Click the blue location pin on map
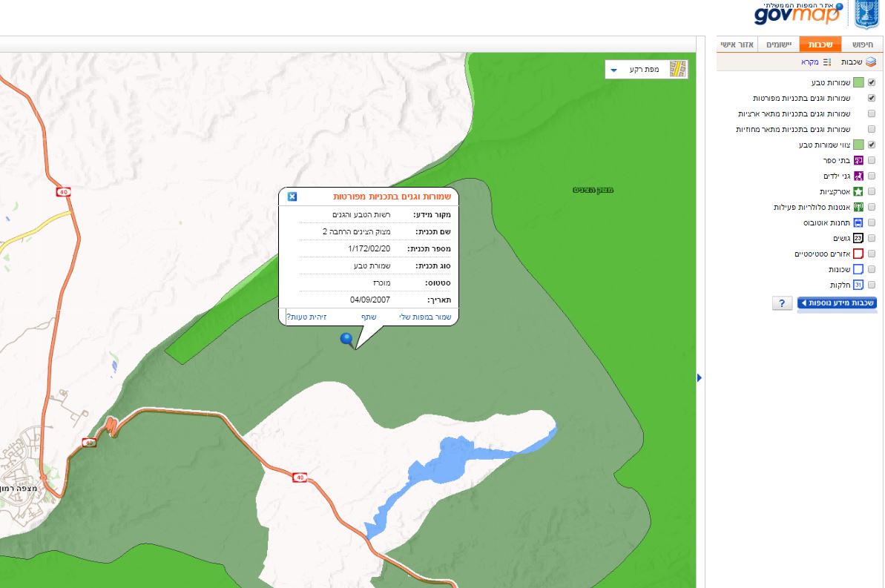The width and height of the screenshot is (885, 588). coord(346,340)
